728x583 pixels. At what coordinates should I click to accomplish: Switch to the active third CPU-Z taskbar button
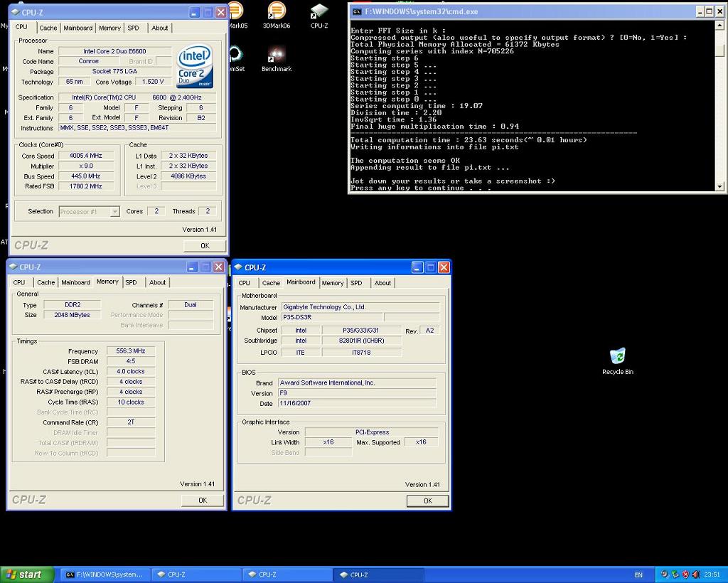click(378, 574)
